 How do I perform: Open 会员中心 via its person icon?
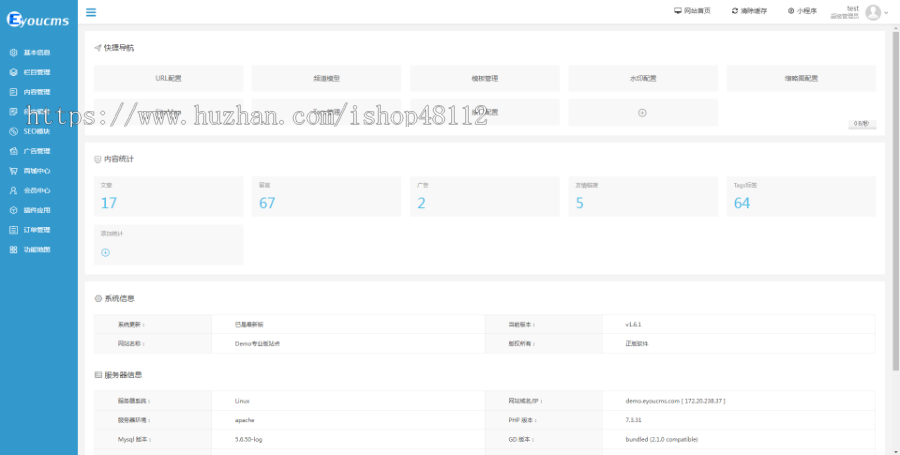point(14,190)
